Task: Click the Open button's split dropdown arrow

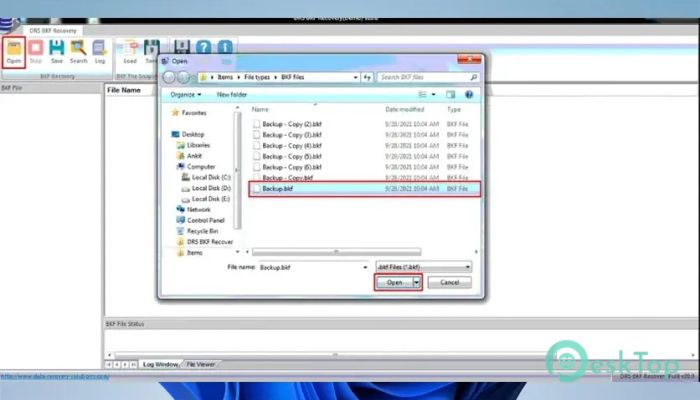Action: 417,282
